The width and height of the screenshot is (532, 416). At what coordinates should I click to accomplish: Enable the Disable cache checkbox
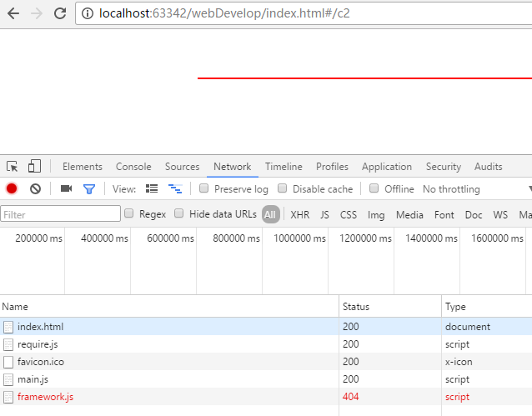pyautogui.click(x=283, y=188)
